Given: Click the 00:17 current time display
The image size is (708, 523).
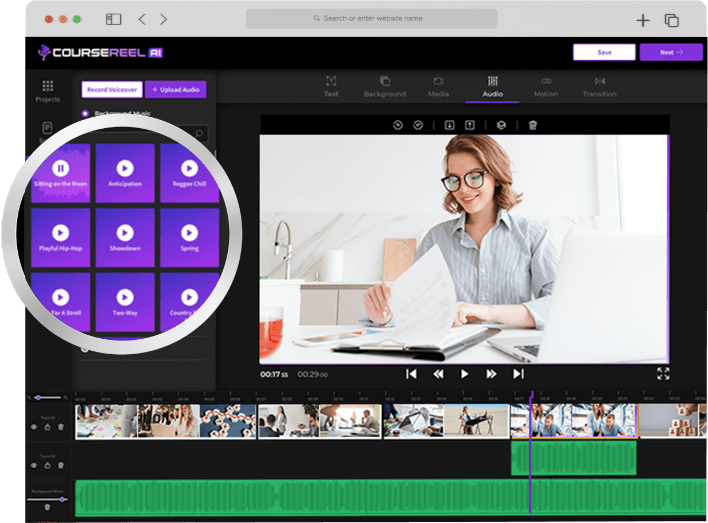Looking at the screenshot, I should click(x=274, y=374).
